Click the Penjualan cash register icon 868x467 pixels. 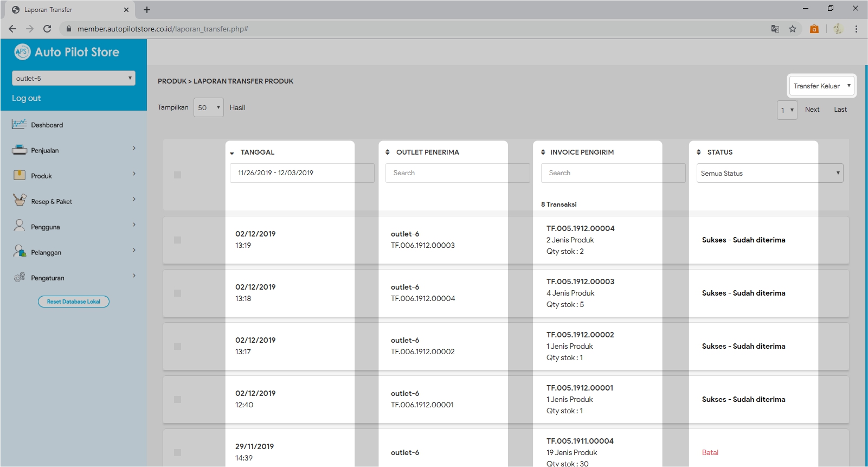[19, 150]
